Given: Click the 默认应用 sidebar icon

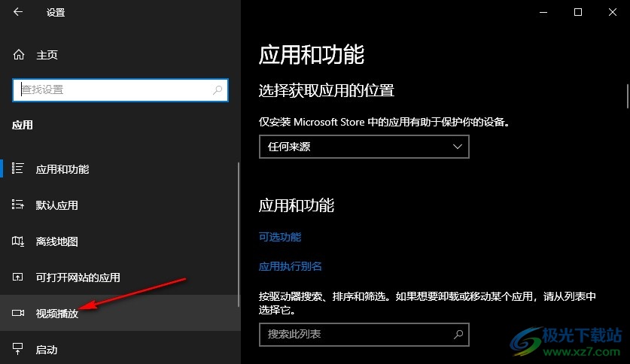Looking at the screenshot, I should point(17,205).
